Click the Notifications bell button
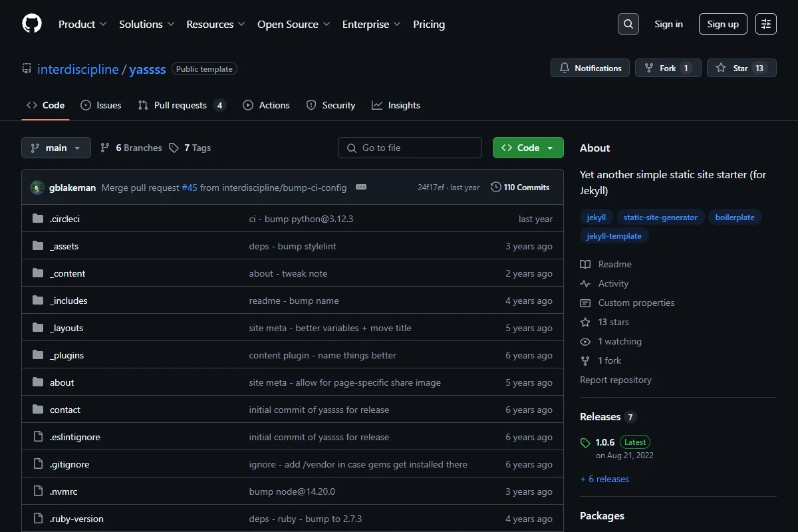The image size is (798, 532). pos(590,68)
